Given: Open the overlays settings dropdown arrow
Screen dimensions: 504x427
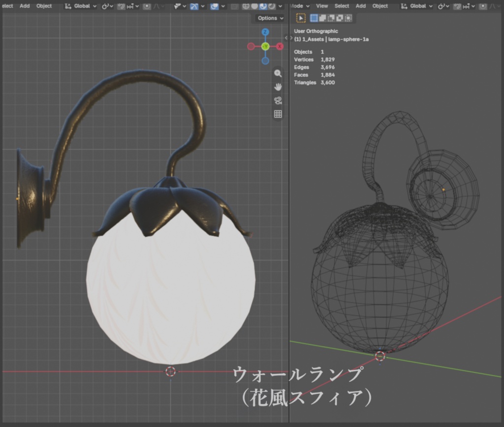Looking at the screenshot, I should (223, 6).
